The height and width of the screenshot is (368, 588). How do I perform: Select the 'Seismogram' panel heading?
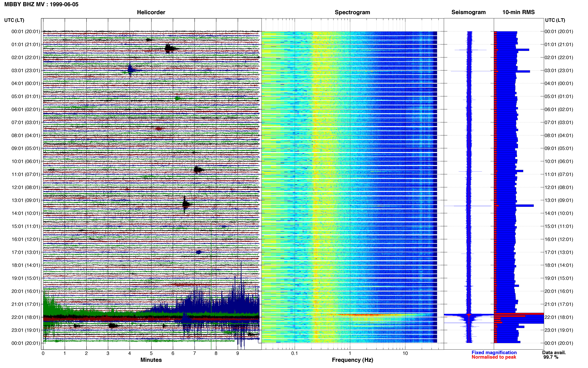coord(469,12)
